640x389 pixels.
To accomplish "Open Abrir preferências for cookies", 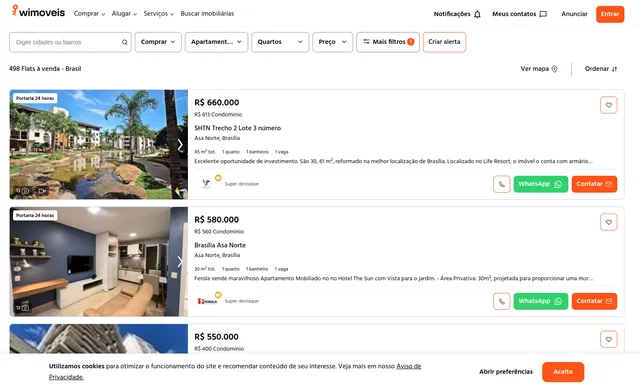I will click(x=506, y=372).
